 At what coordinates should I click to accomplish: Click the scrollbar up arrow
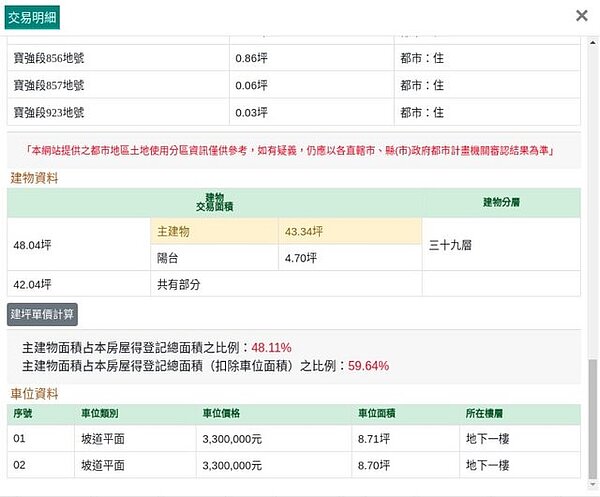pos(592,42)
